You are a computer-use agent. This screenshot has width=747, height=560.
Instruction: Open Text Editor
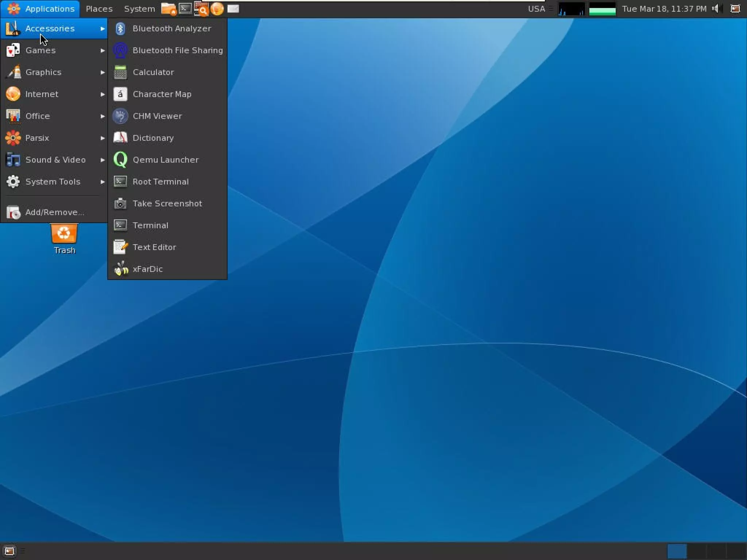[x=154, y=247]
